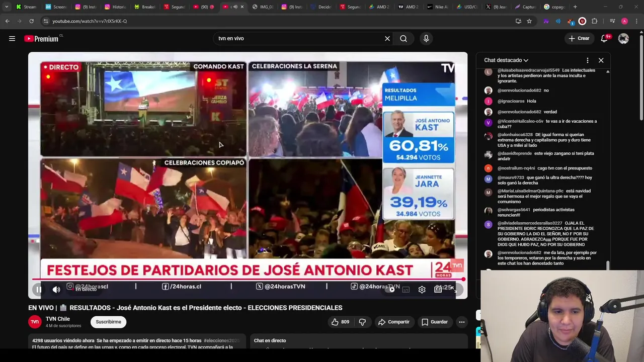Pause the live video
Screen dimensions: 644x362
39,290
